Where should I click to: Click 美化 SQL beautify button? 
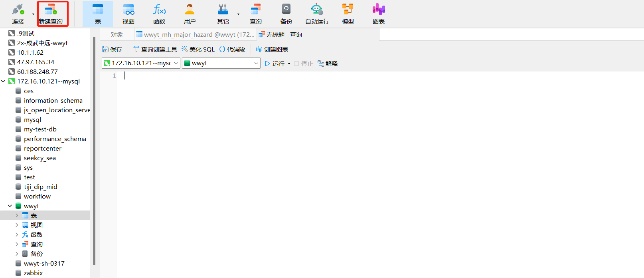(x=198, y=49)
